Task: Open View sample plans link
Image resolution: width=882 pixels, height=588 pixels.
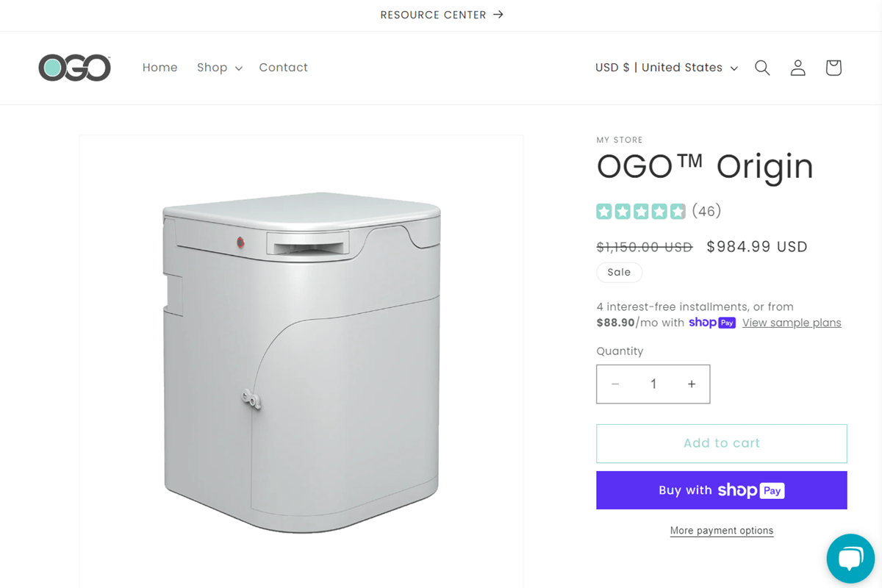Action: click(x=792, y=322)
